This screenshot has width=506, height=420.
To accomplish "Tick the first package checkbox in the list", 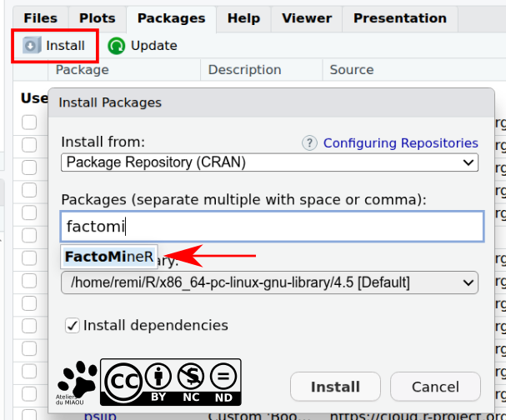I will [x=30, y=122].
